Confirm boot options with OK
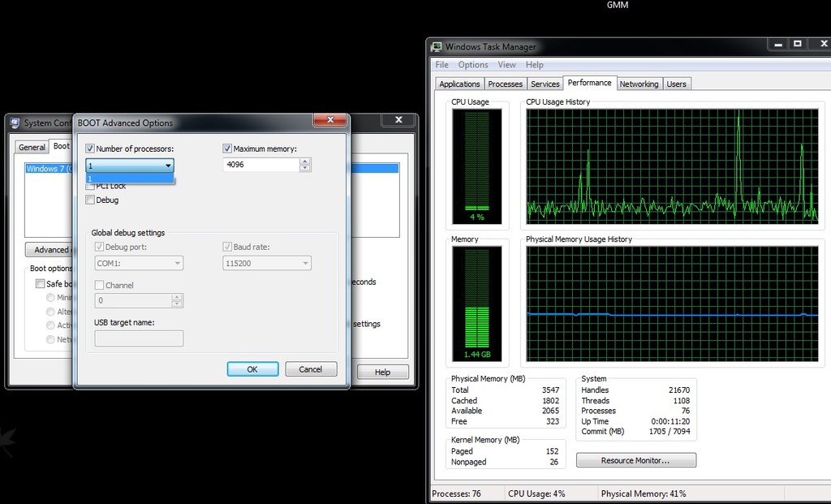The width and height of the screenshot is (831, 504). [x=252, y=369]
